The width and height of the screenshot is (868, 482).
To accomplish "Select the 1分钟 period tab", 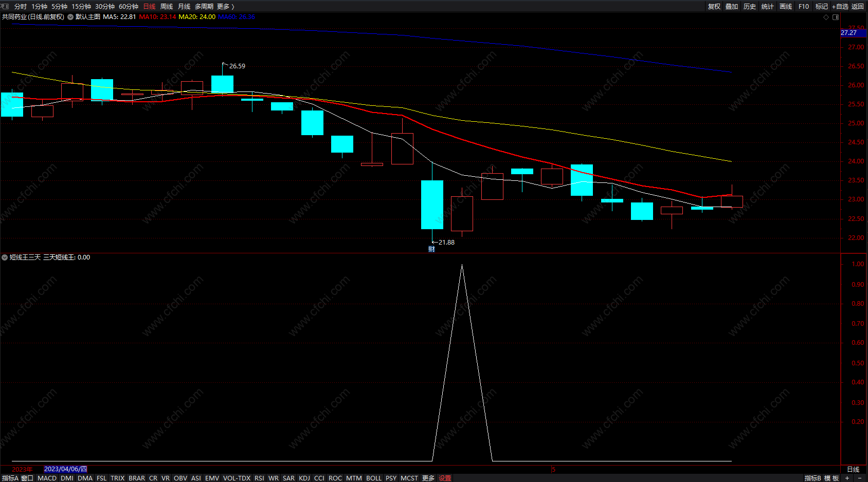I will click(39, 6).
